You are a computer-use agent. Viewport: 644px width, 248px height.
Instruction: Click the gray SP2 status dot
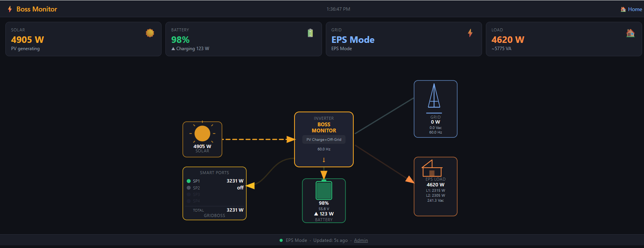[189, 188]
